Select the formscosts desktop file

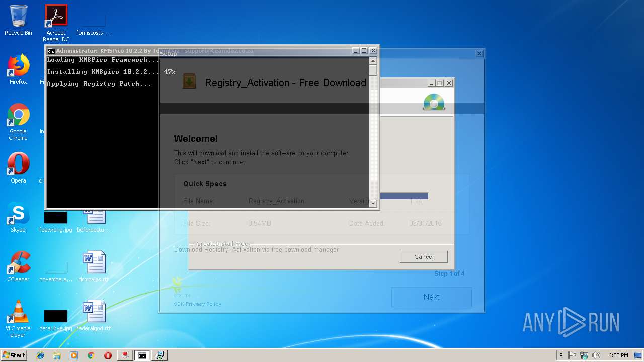93,23
